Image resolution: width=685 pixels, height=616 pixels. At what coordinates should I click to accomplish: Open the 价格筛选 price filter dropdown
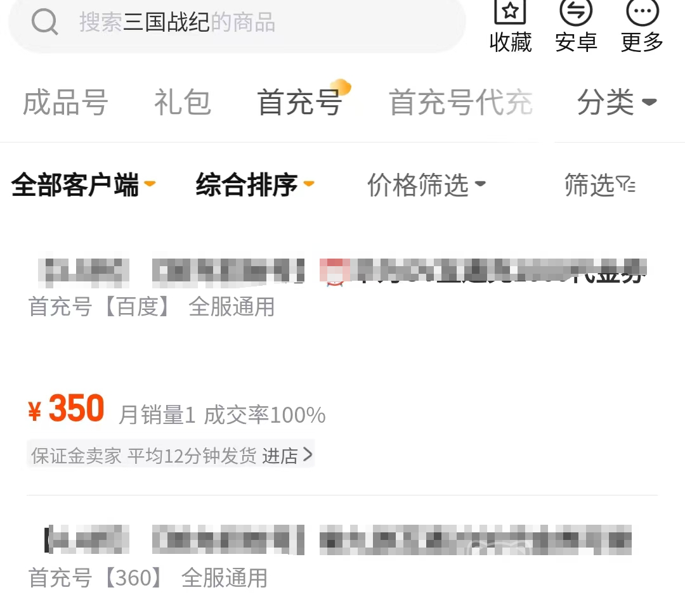tap(426, 184)
